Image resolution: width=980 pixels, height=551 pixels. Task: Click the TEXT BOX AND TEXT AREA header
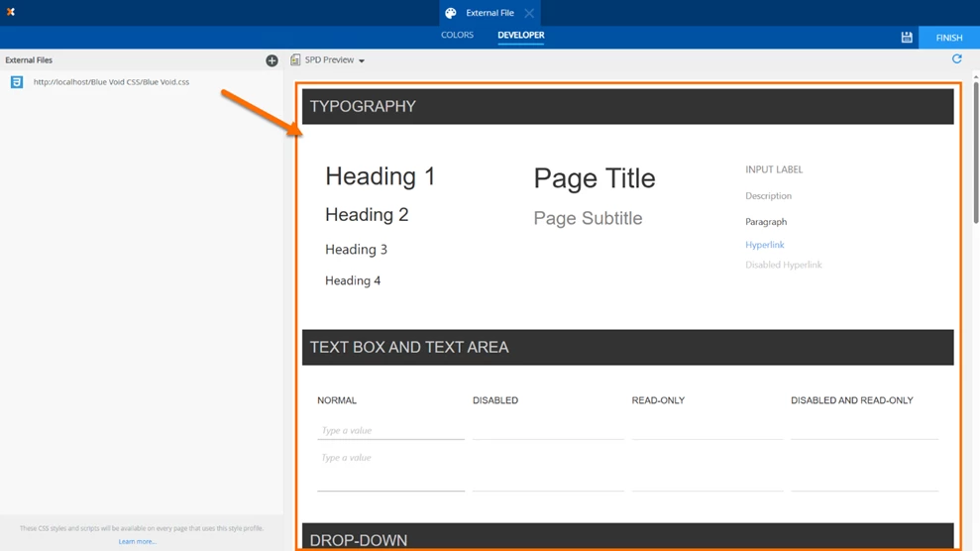(x=627, y=347)
